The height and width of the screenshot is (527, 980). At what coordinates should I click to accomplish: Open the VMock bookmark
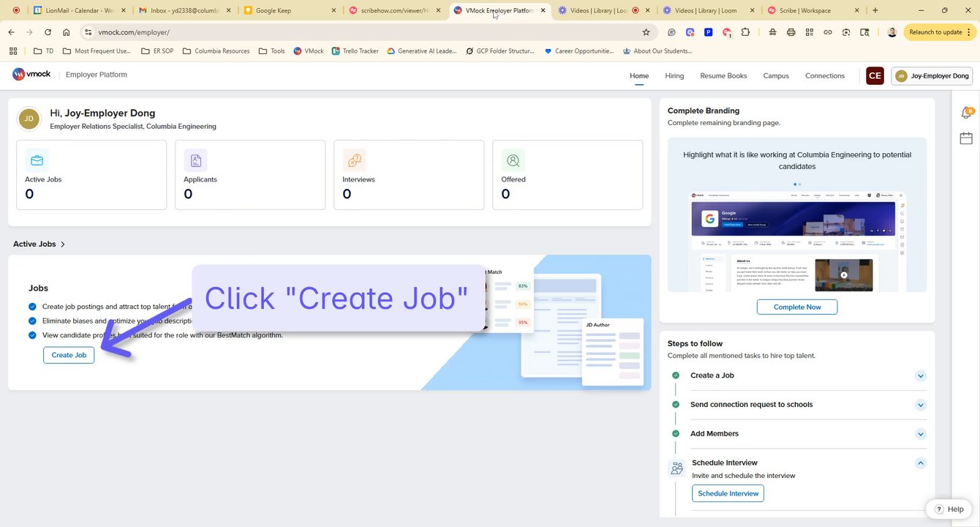pos(309,51)
